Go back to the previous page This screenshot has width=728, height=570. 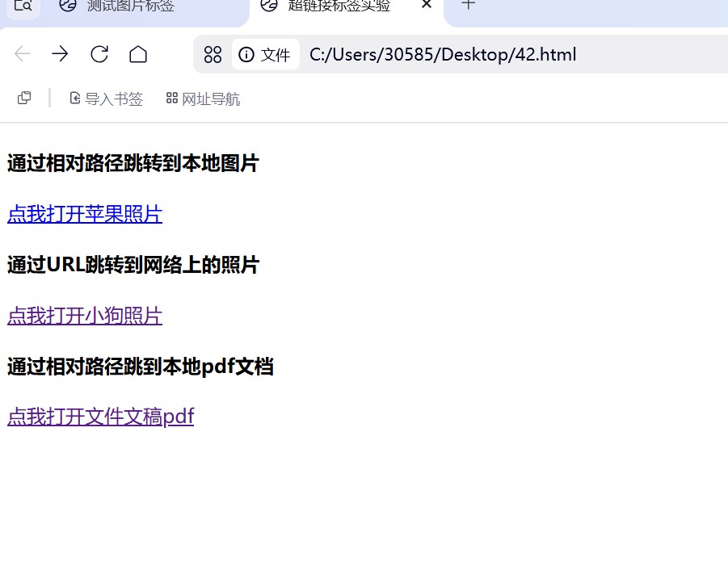(x=23, y=54)
